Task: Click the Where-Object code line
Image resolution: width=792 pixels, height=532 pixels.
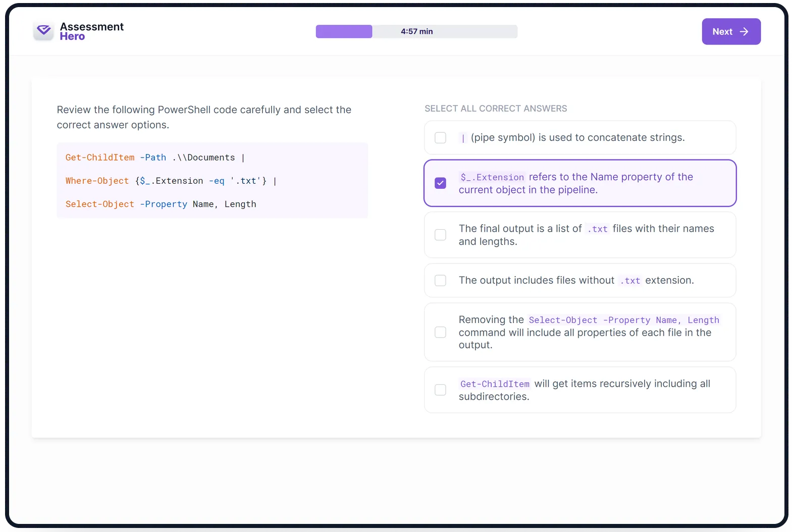Action: (171, 181)
